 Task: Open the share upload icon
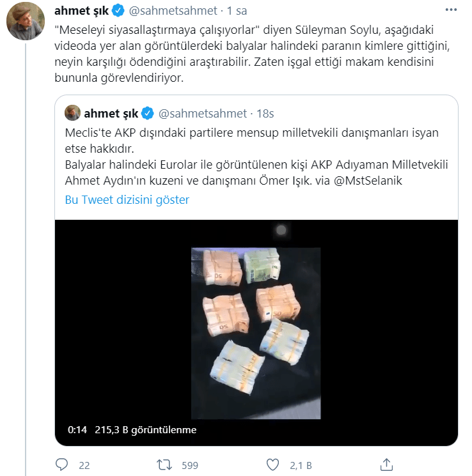point(386,464)
